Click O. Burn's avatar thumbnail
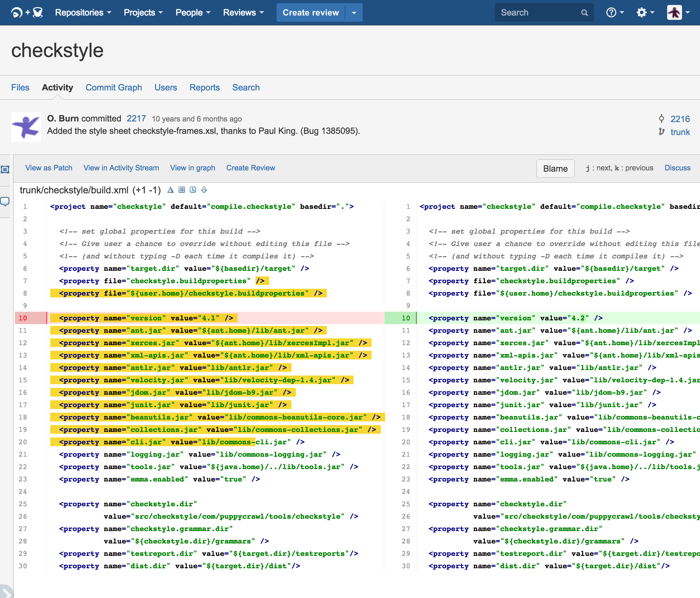 tap(26, 127)
